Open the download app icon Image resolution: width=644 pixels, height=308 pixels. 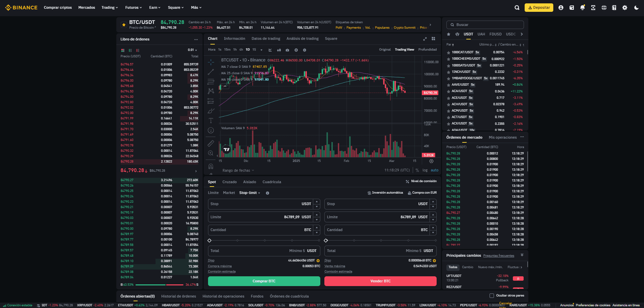tap(593, 7)
